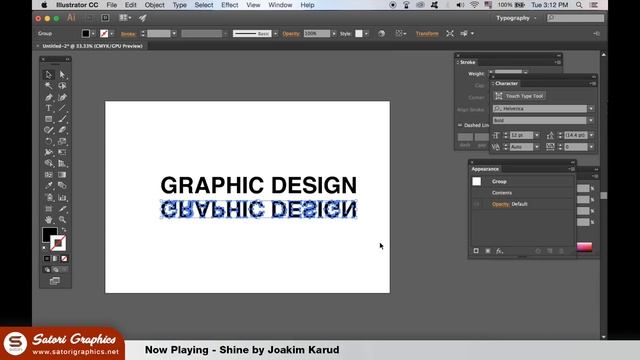640x360 pixels.
Task: Open the Window menu
Action: pos(280,5)
